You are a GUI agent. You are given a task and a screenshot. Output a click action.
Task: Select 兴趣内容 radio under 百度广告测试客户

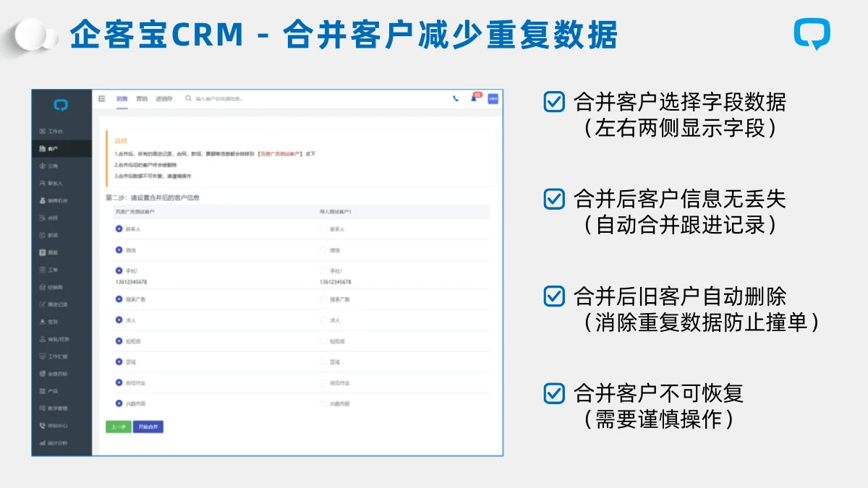pyautogui.click(x=119, y=403)
